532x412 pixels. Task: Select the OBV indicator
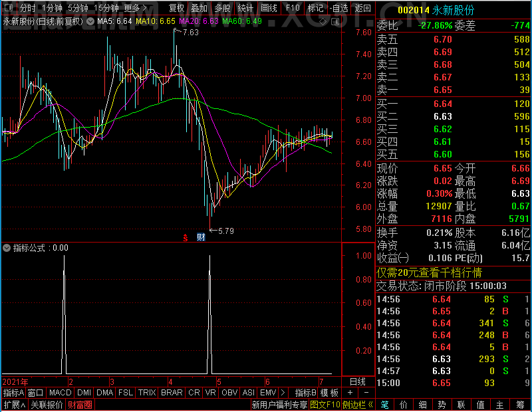pos(229,393)
